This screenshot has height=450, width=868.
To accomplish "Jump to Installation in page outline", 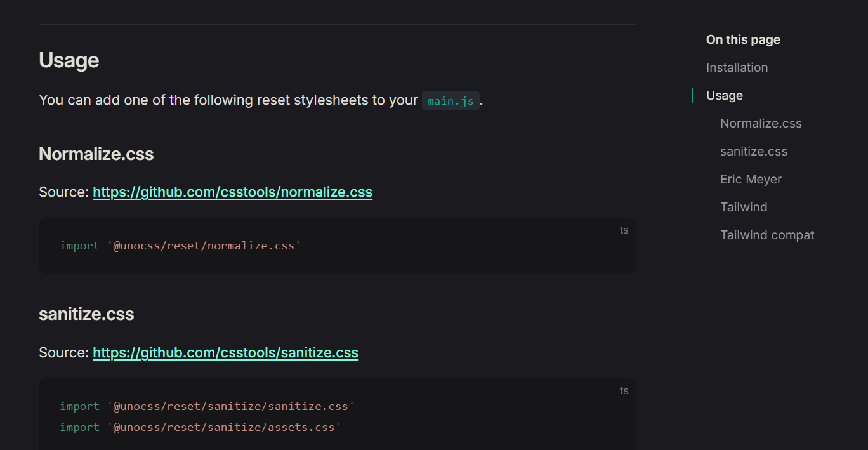I will coord(737,67).
